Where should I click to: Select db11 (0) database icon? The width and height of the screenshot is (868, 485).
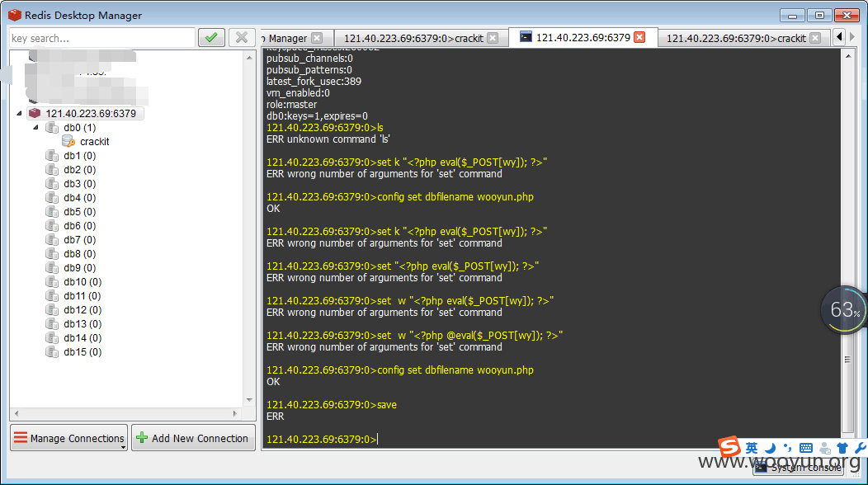(x=52, y=295)
